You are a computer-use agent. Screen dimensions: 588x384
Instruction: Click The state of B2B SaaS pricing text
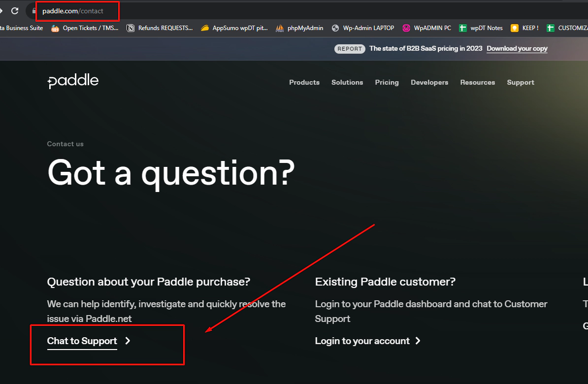click(x=425, y=49)
